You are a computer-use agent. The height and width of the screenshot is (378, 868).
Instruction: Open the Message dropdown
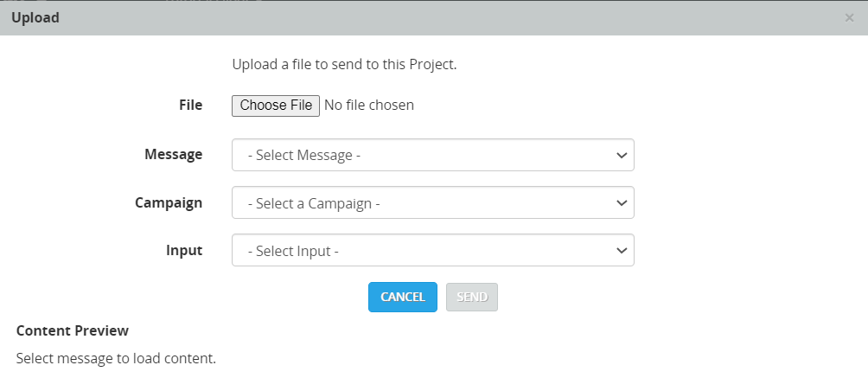coord(432,156)
